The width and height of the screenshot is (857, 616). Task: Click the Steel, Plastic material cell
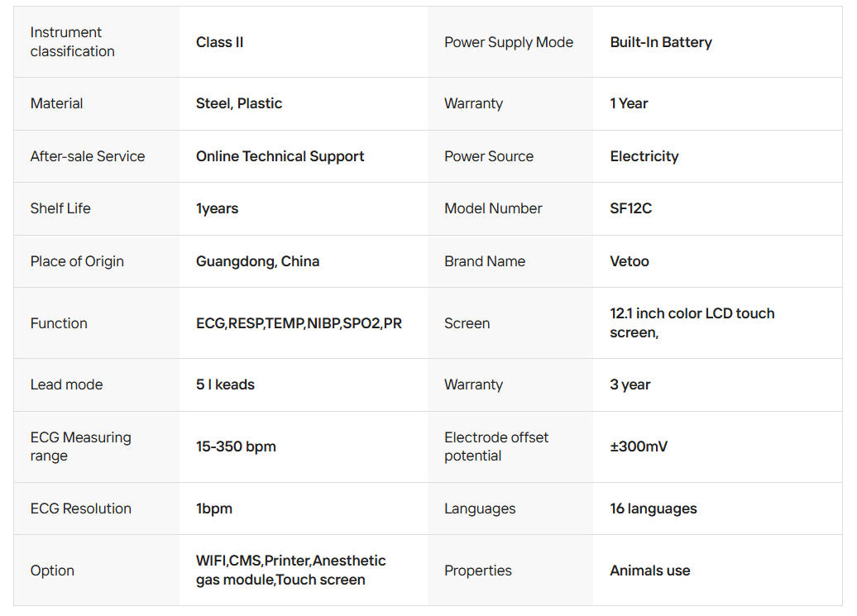pos(239,103)
